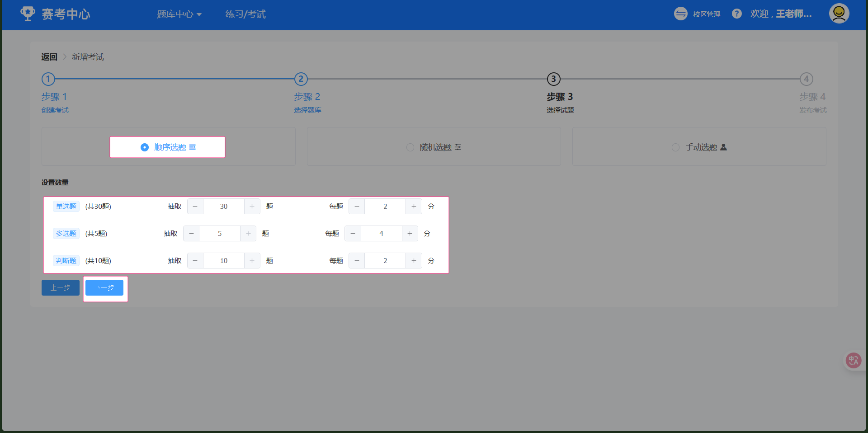Increase 单选题 score per question
This screenshot has height=433, width=868.
click(414, 207)
